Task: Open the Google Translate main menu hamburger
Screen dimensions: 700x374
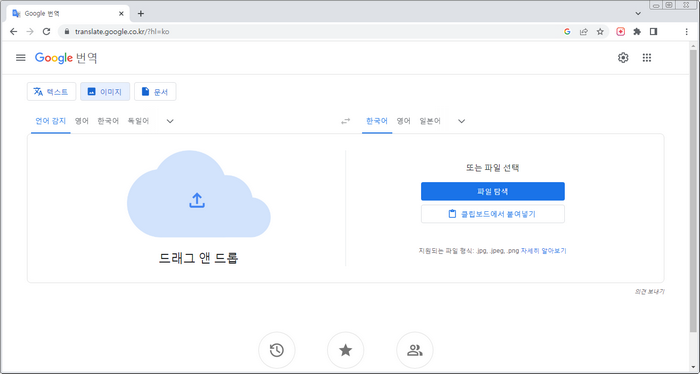Action: pos(21,58)
